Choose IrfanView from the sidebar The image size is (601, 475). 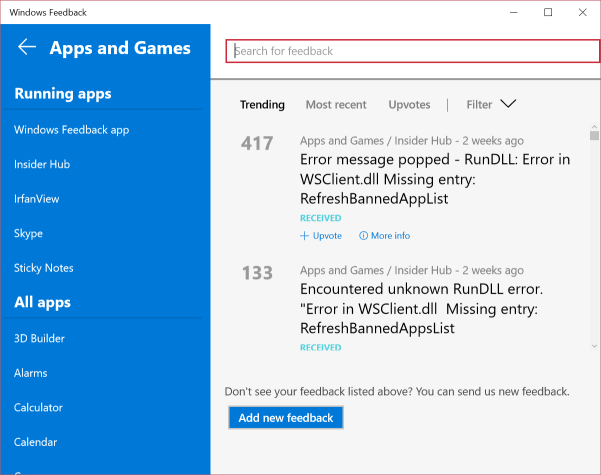pyautogui.click(x=37, y=199)
